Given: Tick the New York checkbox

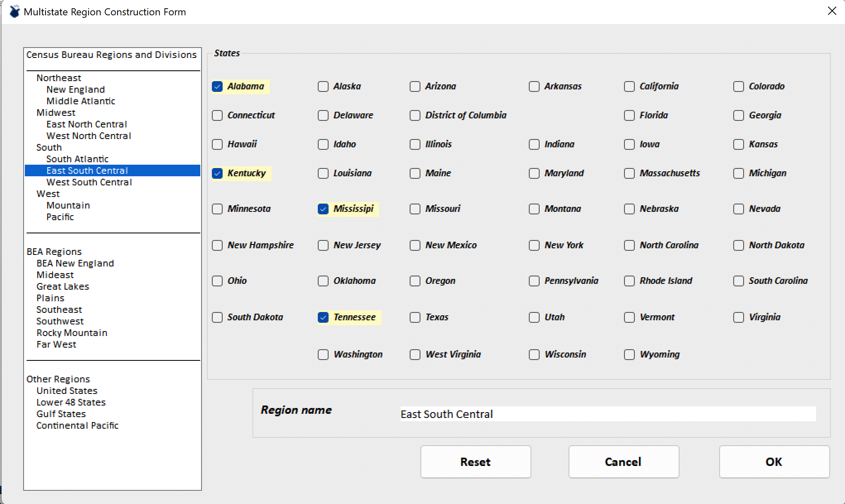Looking at the screenshot, I should point(534,245).
